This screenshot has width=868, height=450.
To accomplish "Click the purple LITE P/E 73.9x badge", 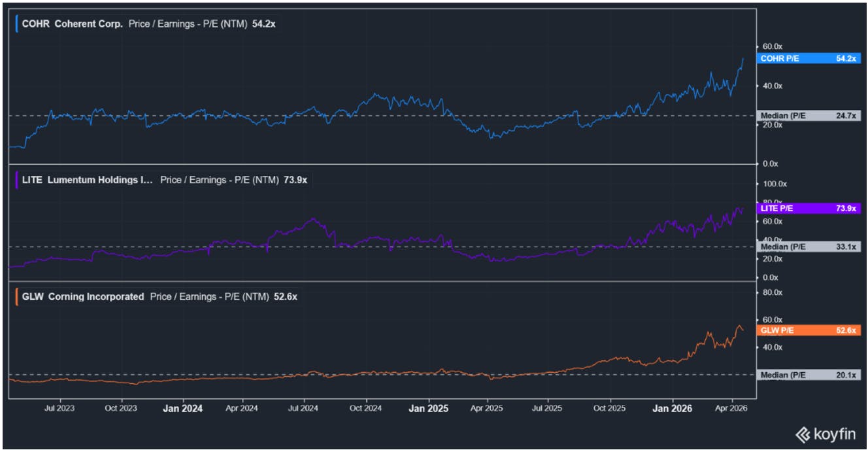I will [x=808, y=208].
